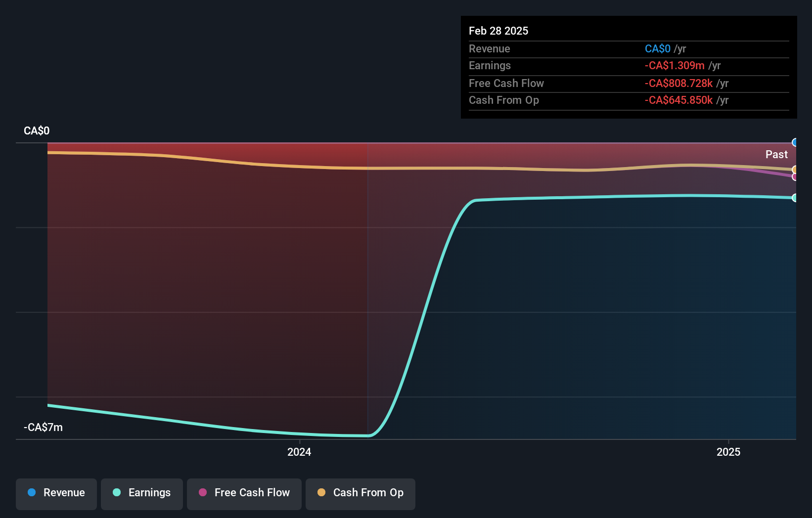Image resolution: width=812 pixels, height=518 pixels.
Task: Click the Earnings -CA$1.309m value
Action: point(675,65)
